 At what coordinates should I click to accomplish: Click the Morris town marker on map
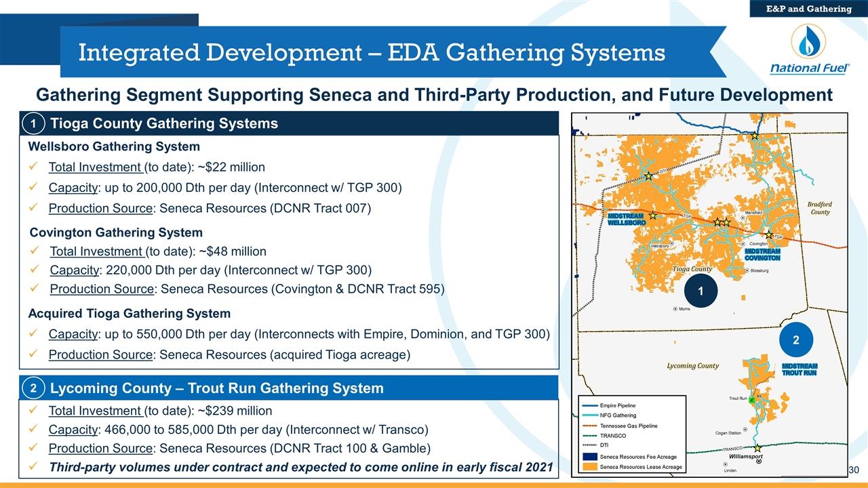coord(675,308)
